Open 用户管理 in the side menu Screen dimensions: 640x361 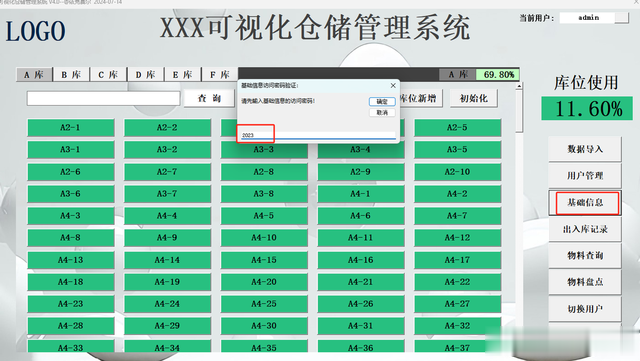584,176
